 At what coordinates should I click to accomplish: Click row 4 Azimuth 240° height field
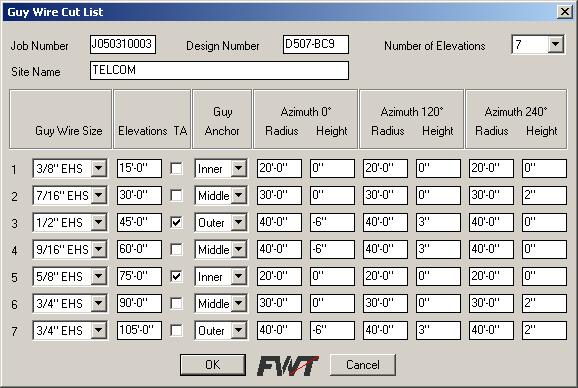click(544, 249)
